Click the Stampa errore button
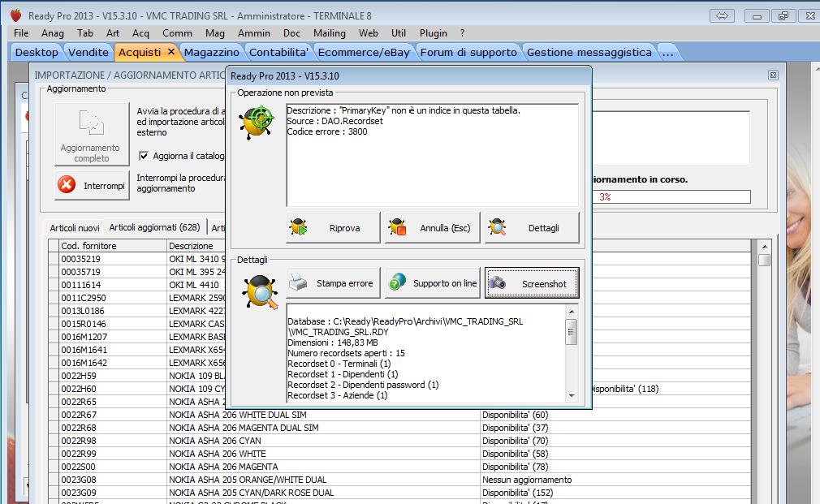820x504 pixels. pos(333,283)
